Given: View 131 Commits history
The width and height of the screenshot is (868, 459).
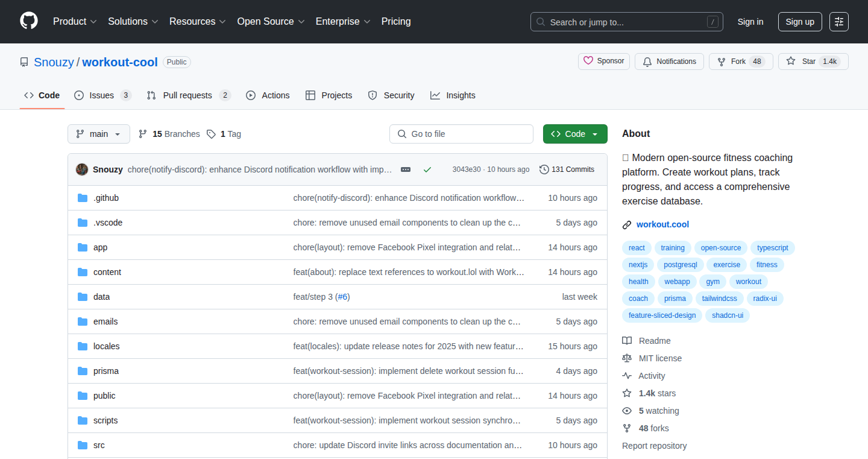Looking at the screenshot, I should point(567,169).
